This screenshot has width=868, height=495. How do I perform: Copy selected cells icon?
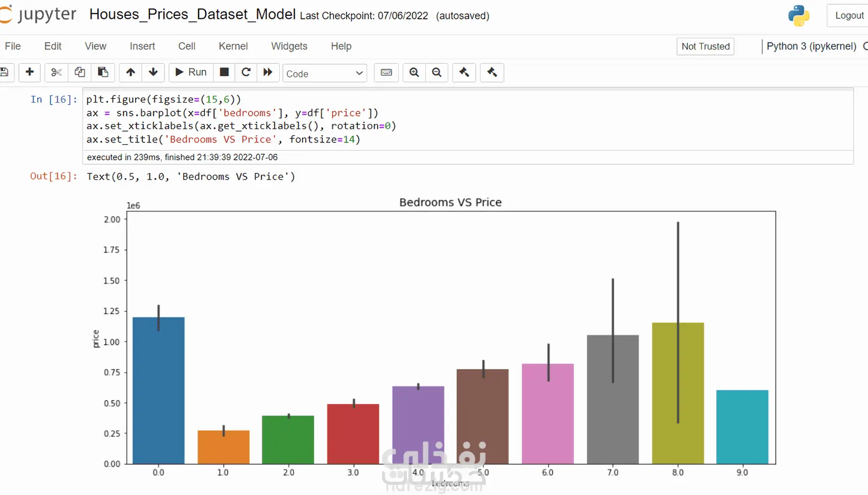[80, 72]
